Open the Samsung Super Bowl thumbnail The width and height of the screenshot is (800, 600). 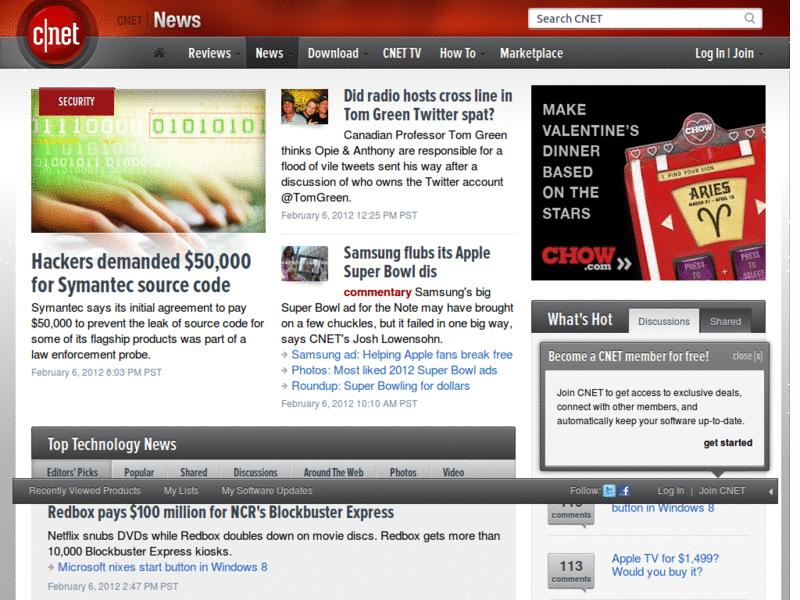[x=305, y=263]
